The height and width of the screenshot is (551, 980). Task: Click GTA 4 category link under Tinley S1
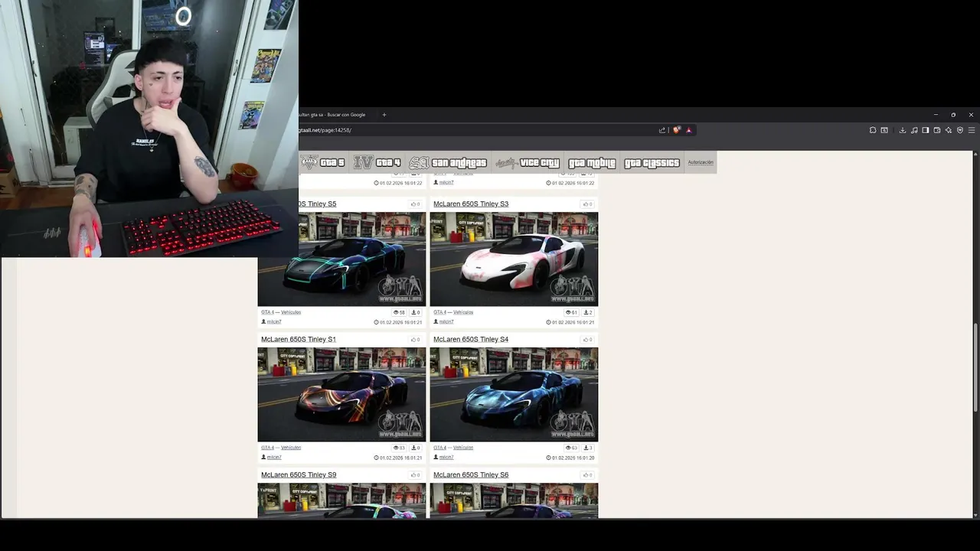pyautogui.click(x=267, y=448)
